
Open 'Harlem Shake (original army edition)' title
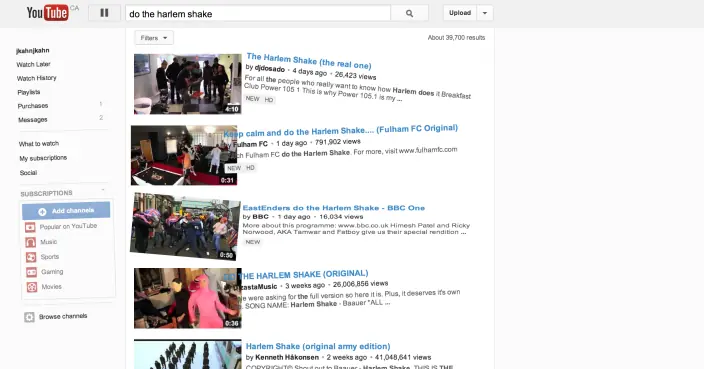(318, 347)
